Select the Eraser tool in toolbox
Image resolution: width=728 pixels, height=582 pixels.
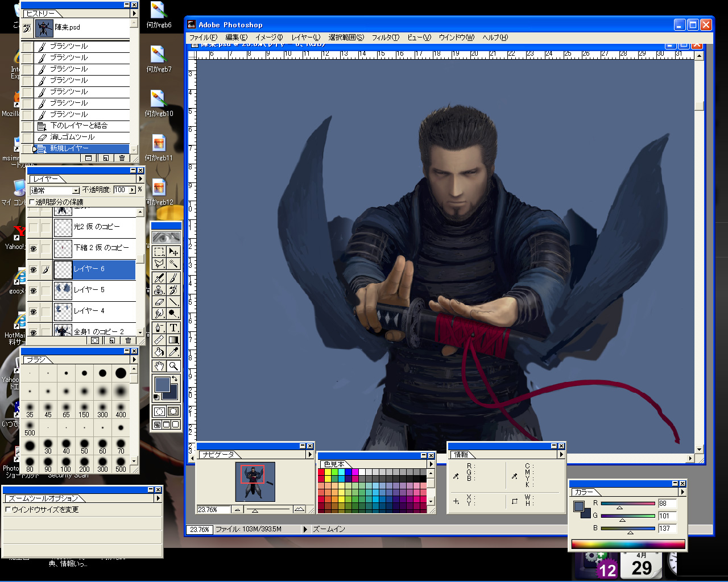[159, 302]
